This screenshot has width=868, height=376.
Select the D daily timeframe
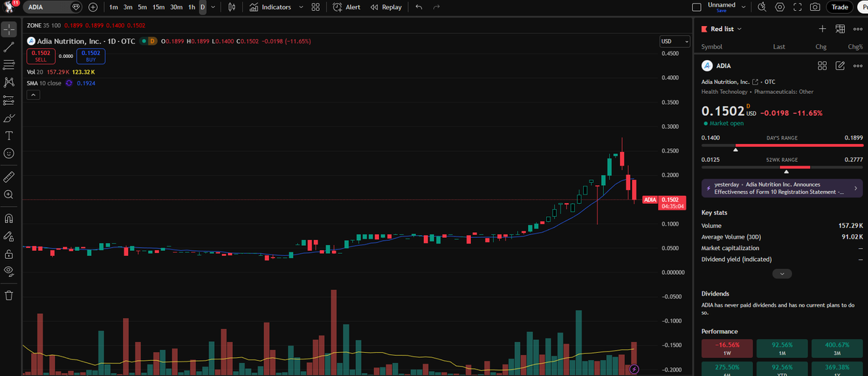tap(203, 7)
